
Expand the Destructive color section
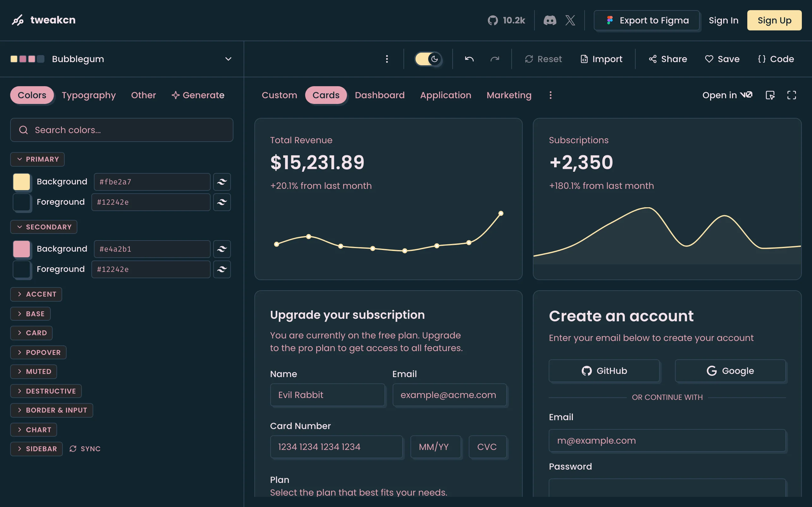(x=46, y=391)
